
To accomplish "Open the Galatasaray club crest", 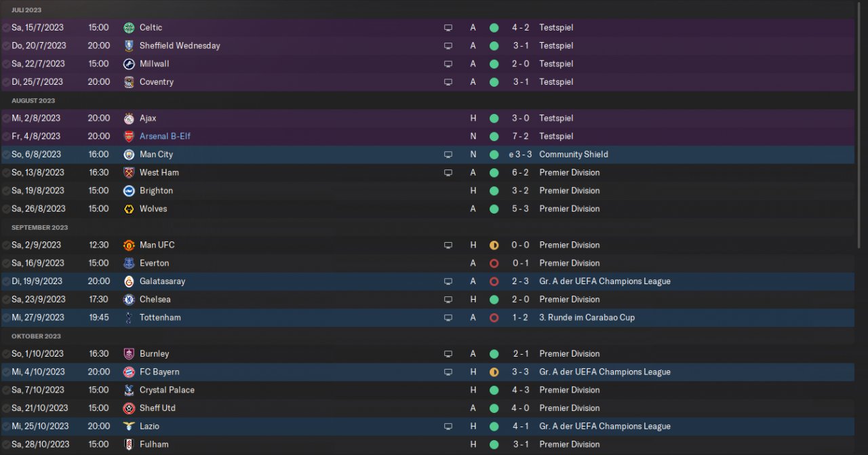I will point(129,281).
